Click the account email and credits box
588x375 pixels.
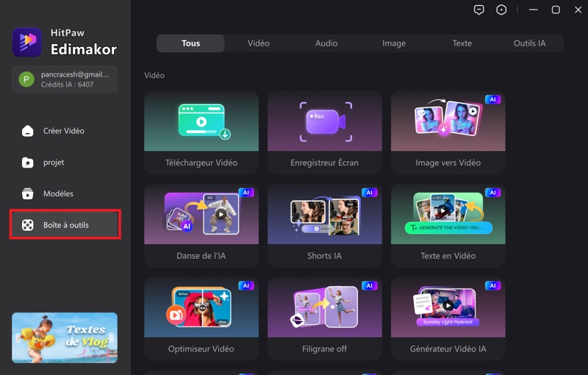[64, 79]
